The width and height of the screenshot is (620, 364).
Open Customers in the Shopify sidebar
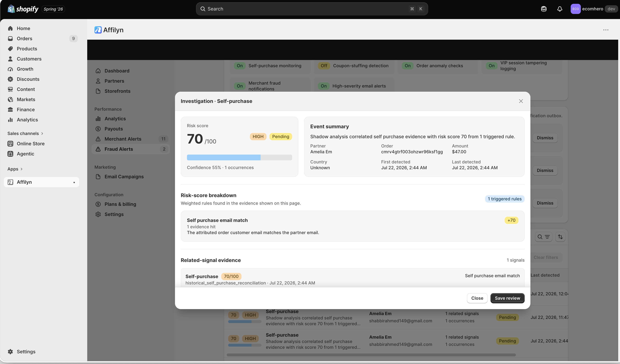[29, 59]
